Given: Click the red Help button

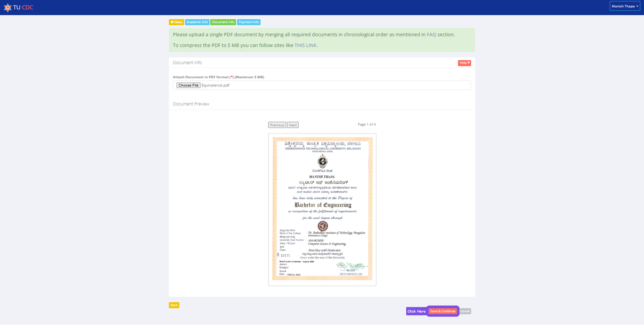Looking at the screenshot, I should click(x=464, y=63).
